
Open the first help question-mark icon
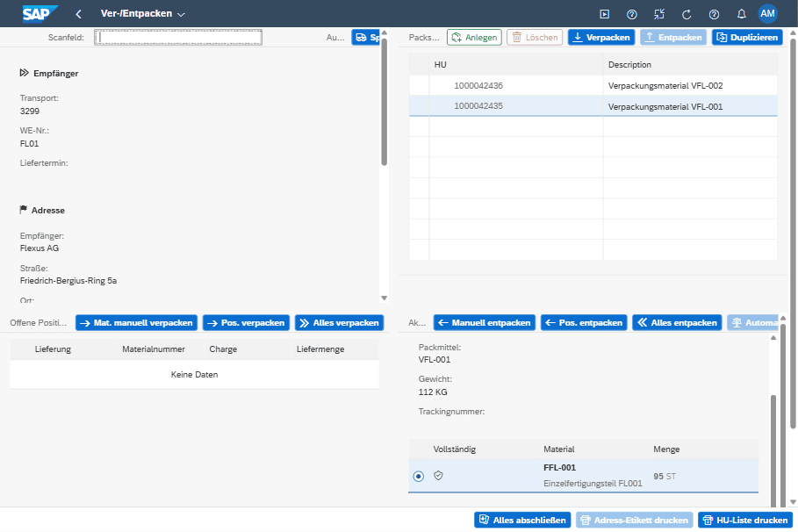tap(632, 14)
